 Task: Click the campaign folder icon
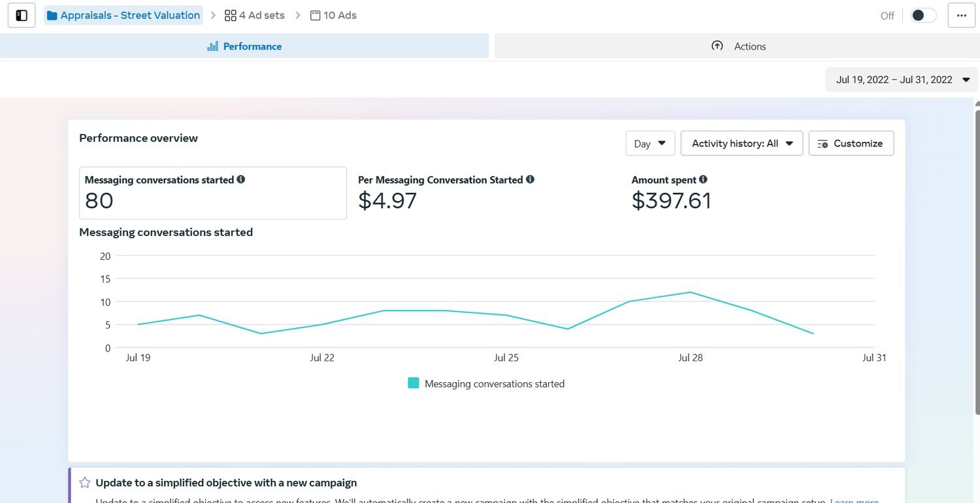[x=52, y=16]
